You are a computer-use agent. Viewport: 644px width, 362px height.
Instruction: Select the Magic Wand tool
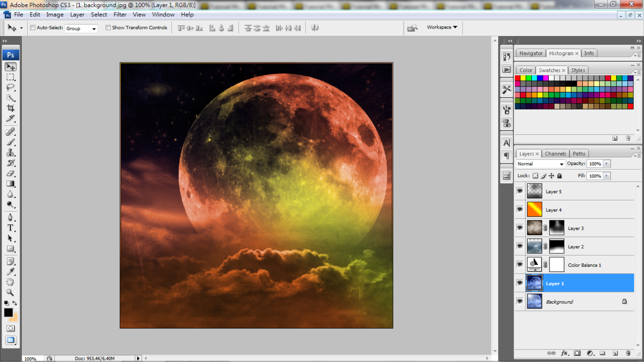coord(11,98)
